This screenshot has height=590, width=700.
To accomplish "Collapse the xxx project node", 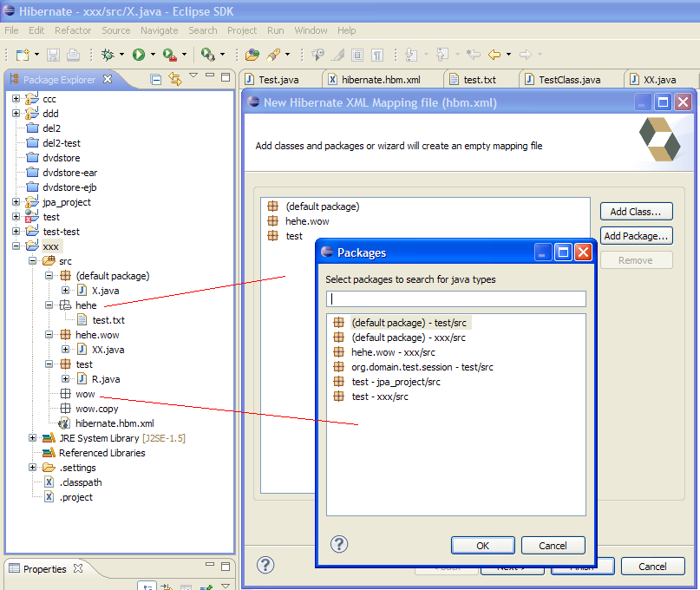I will click(16, 246).
